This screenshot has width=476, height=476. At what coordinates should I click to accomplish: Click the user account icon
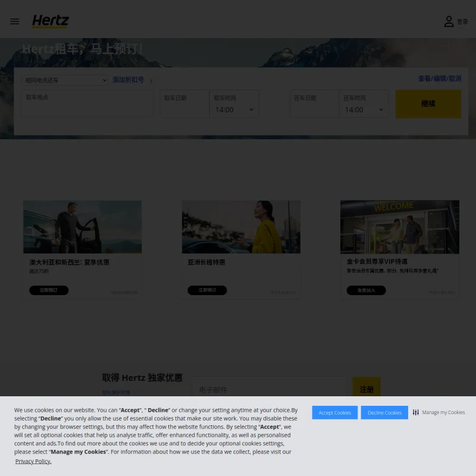(449, 21)
